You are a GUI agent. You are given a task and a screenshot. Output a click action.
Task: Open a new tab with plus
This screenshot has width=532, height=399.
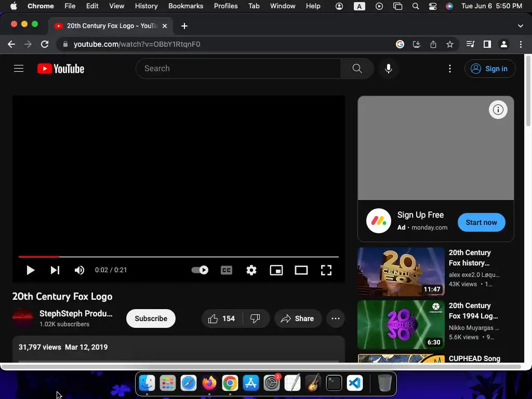184,26
